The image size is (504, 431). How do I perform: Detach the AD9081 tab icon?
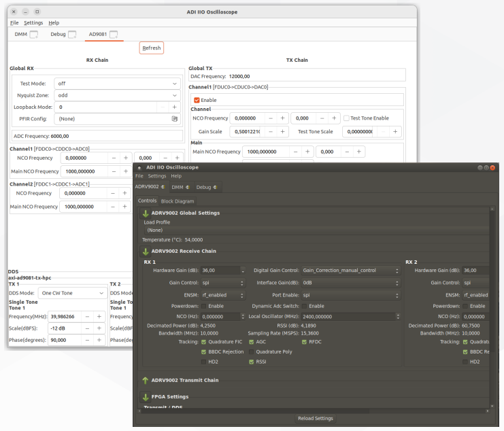(x=114, y=35)
